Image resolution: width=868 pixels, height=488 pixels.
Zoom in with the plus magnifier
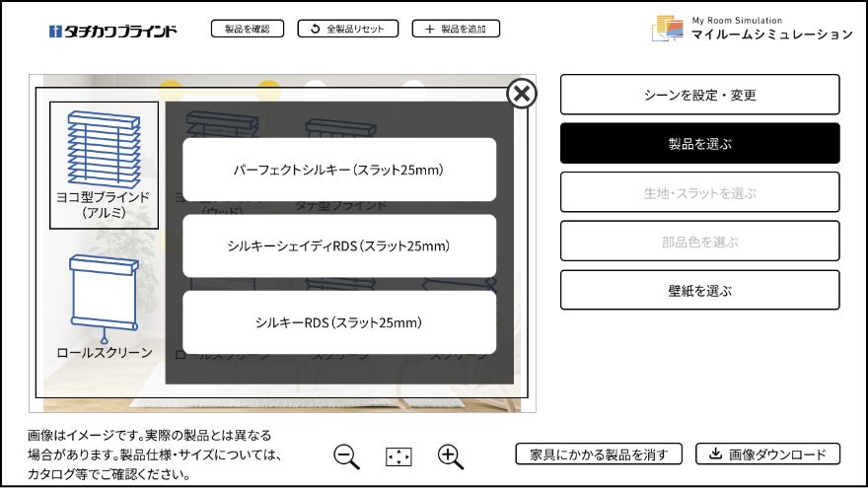click(451, 457)
